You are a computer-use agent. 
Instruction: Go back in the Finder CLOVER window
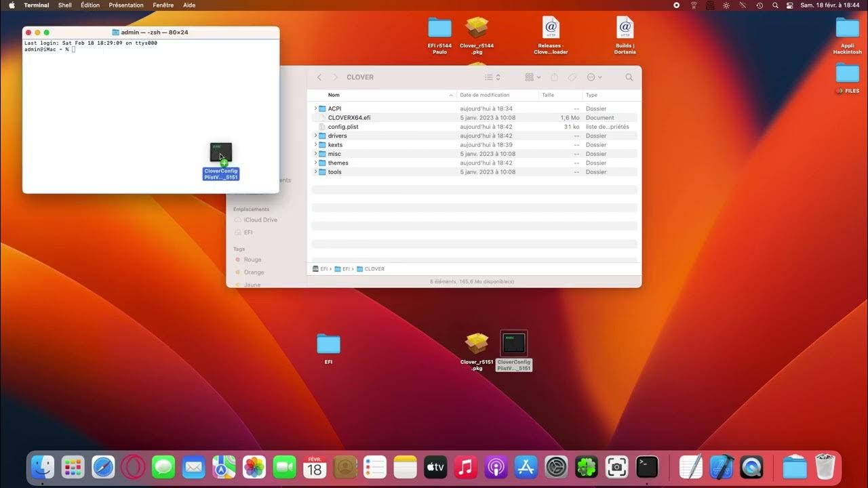point(319,77)
